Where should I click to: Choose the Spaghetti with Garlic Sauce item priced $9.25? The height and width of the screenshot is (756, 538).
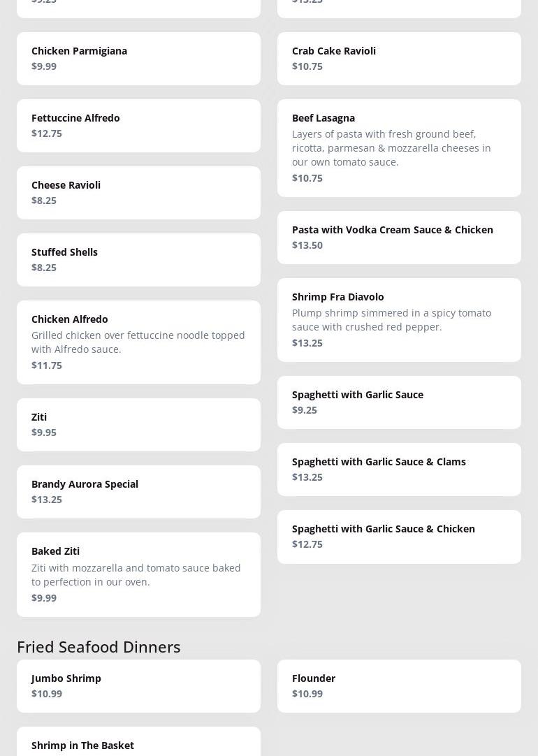(x=399, y=402)
